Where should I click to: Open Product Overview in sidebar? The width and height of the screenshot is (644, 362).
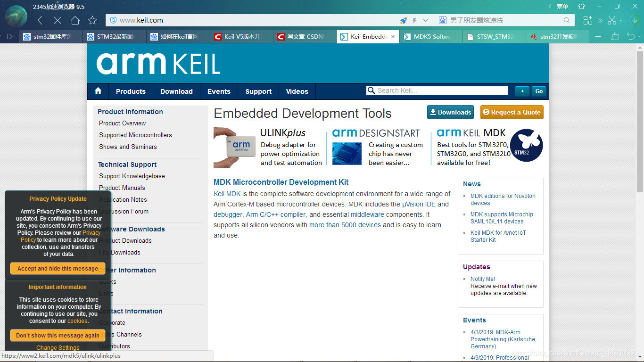point(122,123)
